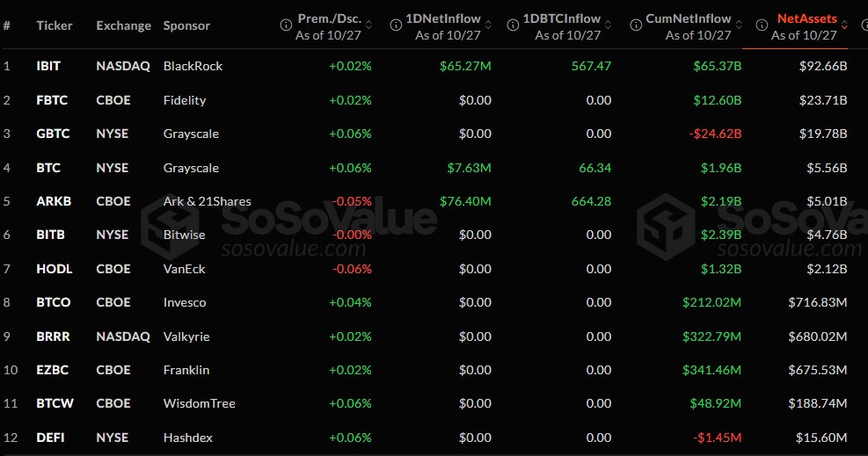Click the Exchange column header

pos(123,25)
